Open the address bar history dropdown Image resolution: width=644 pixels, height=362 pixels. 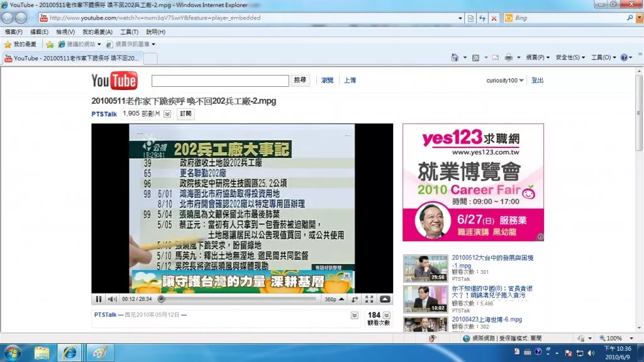460,18
